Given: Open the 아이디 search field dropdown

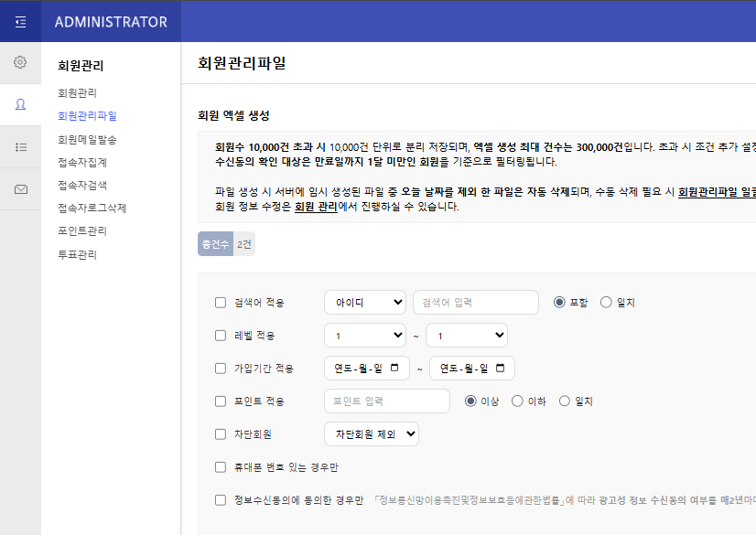Looking at the screenshot, I should tap(364, 303).
